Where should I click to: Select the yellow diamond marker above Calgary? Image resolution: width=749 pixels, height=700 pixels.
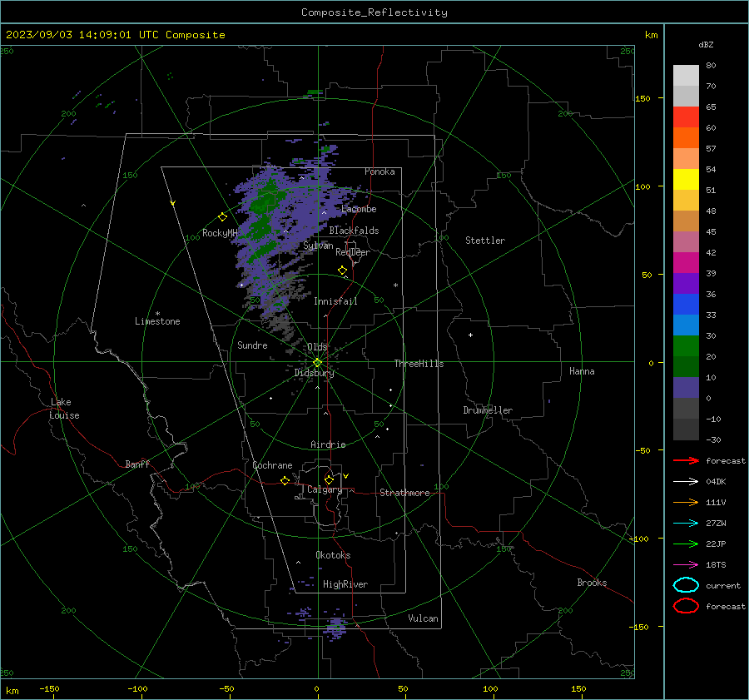coord(329,479)
